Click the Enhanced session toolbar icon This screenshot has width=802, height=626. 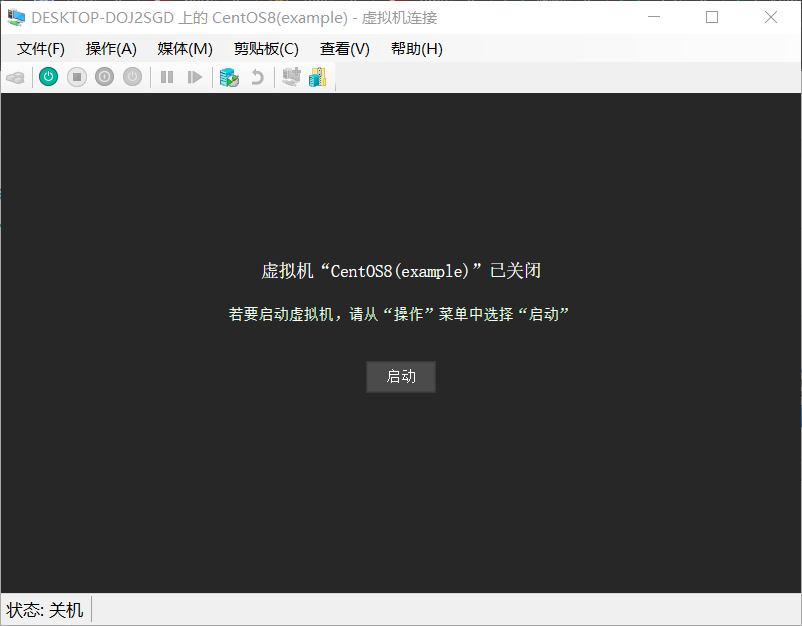coord(292,77)
